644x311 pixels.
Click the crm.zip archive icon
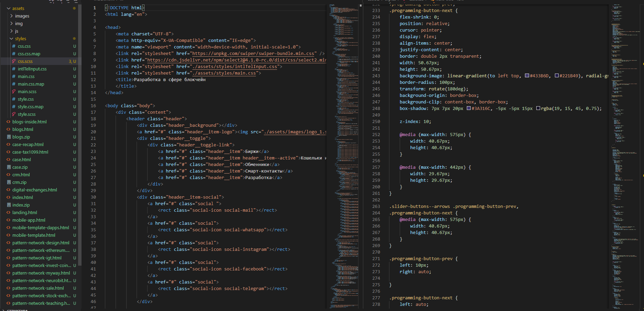click(x=9, y=182)
